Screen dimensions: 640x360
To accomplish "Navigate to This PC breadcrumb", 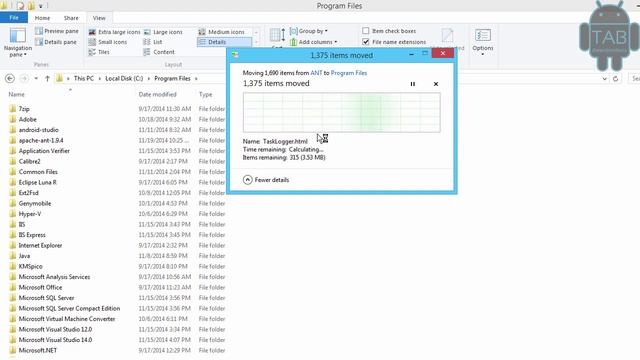I will coord(84,78).
